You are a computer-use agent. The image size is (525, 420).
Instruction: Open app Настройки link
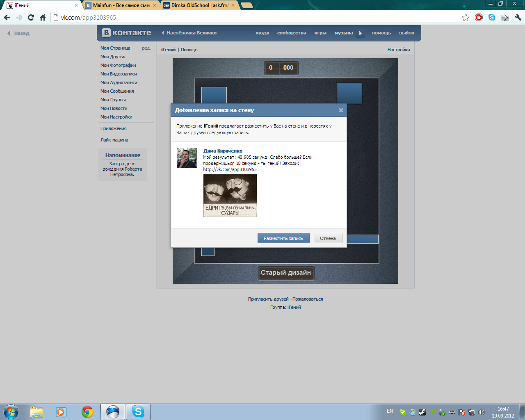(399, 50)
